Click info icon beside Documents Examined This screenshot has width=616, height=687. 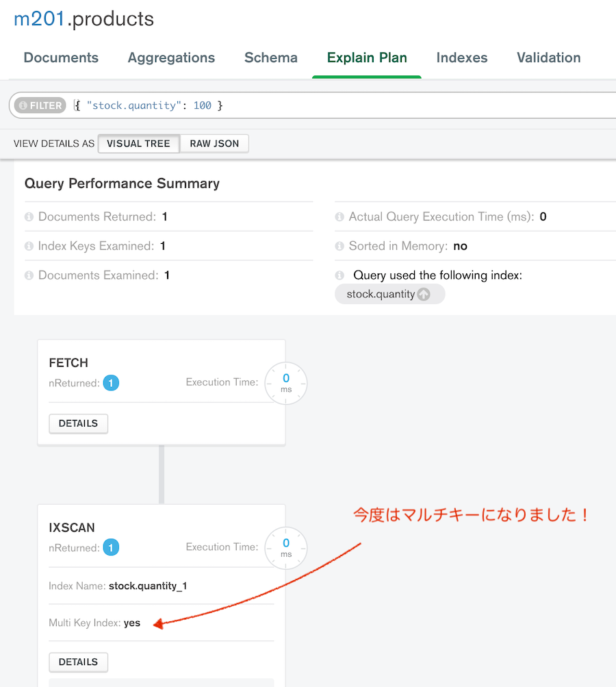click(29, 275)
